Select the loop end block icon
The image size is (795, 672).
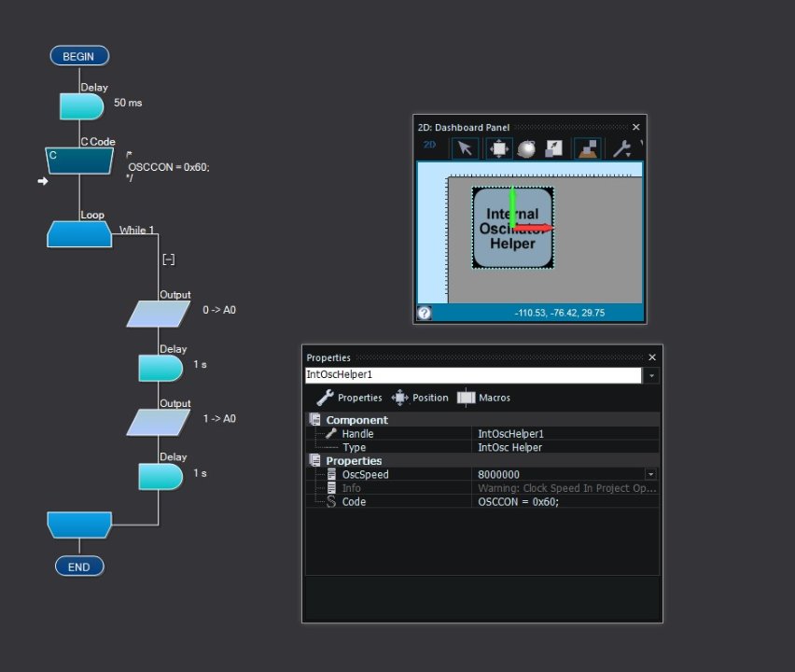point(79,525)
